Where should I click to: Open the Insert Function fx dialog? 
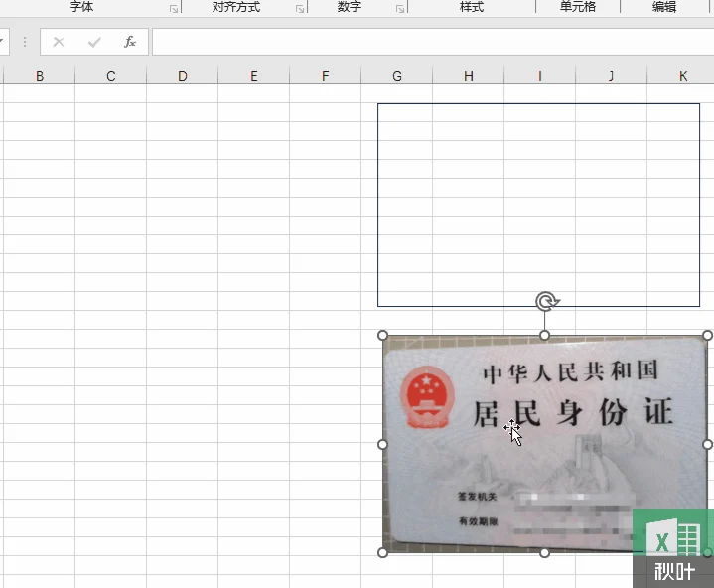point(130,42)
